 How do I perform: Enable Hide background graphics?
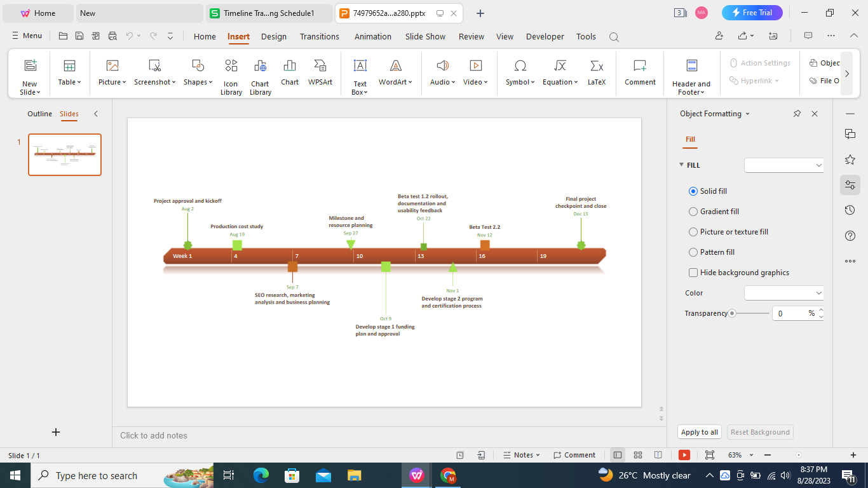click(693, 272)
